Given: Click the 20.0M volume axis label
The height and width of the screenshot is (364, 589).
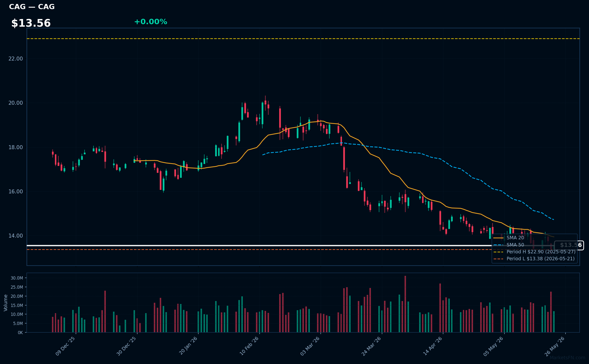Looking at the screenshot, I should [17, 296].
